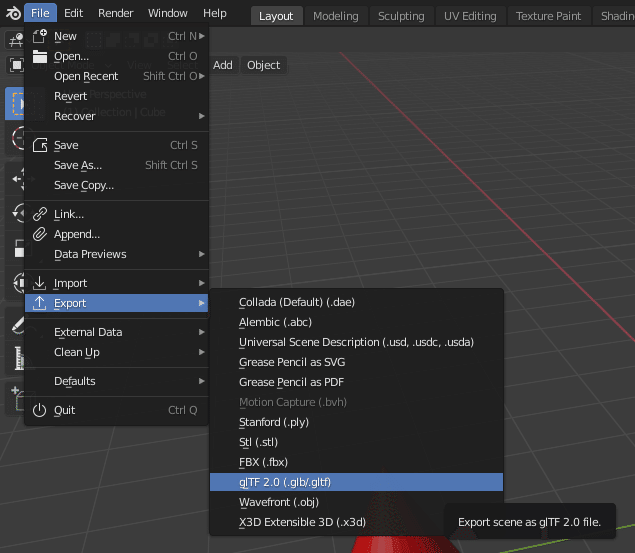
Task: Export Grease Pencil as SVG
Action: coord(356,362)
